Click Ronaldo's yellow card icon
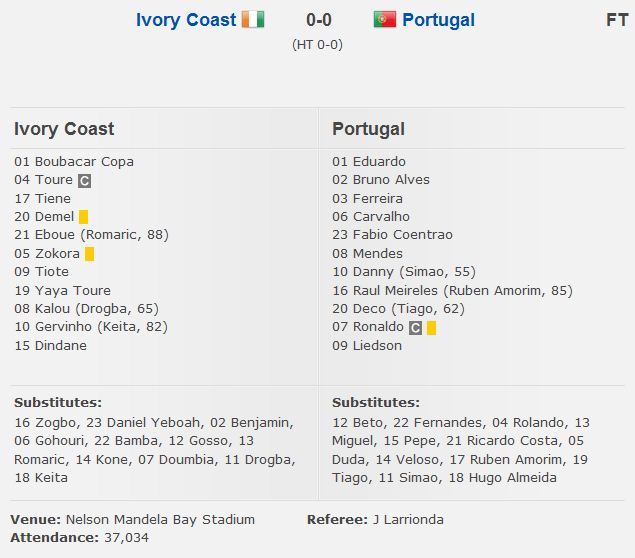The image size is (635, 558). (431, 327)
